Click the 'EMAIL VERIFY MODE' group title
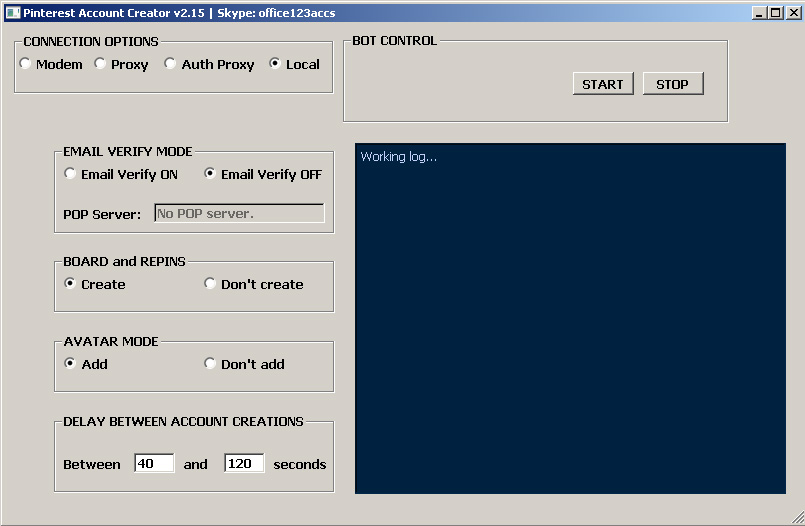 [x=128, y=151]
